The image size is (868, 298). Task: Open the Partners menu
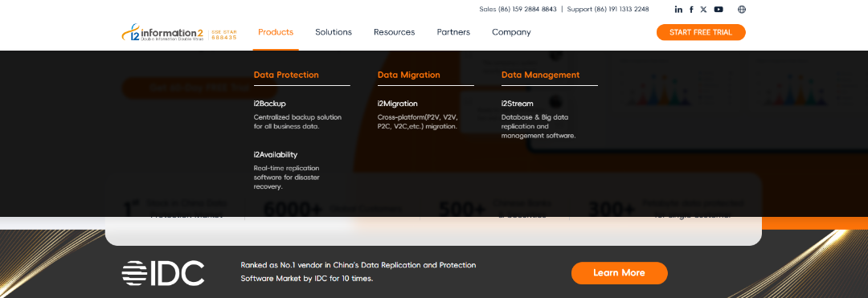pos(453,32)
